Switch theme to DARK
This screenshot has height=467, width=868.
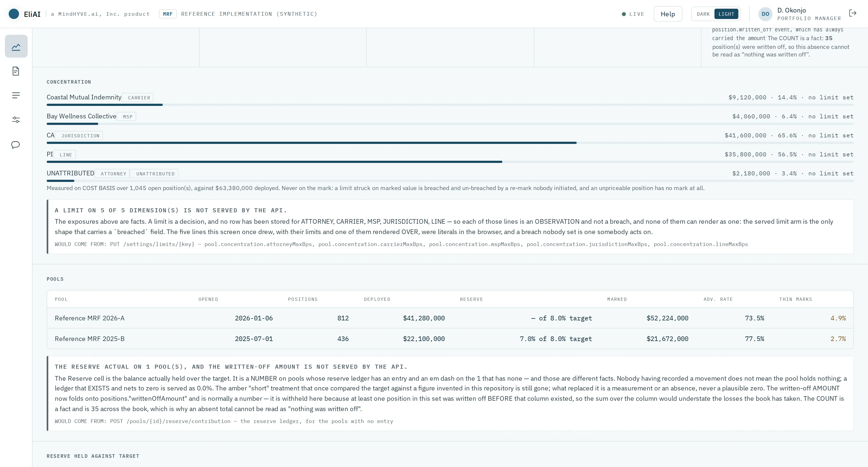[x=703, y=14]
